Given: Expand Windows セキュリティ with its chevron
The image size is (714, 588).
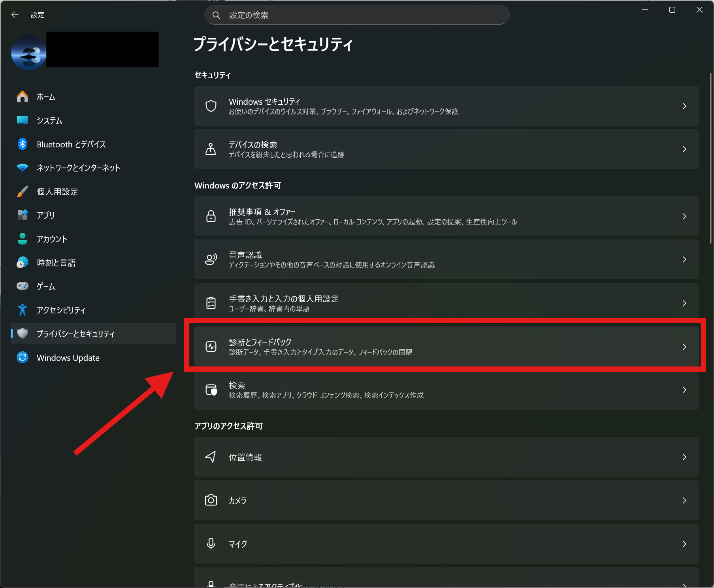Looking at the screenshot, I should (x=684, y=106).
